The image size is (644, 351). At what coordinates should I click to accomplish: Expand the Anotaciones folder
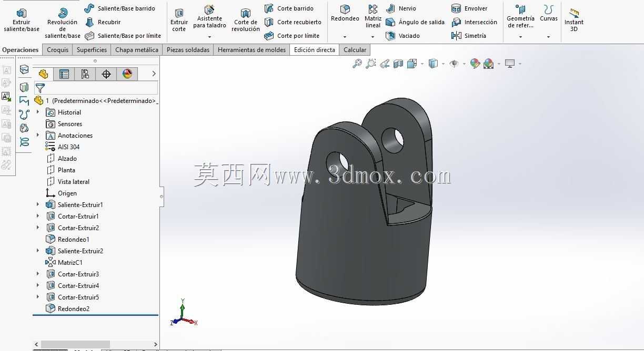(38, 135)
